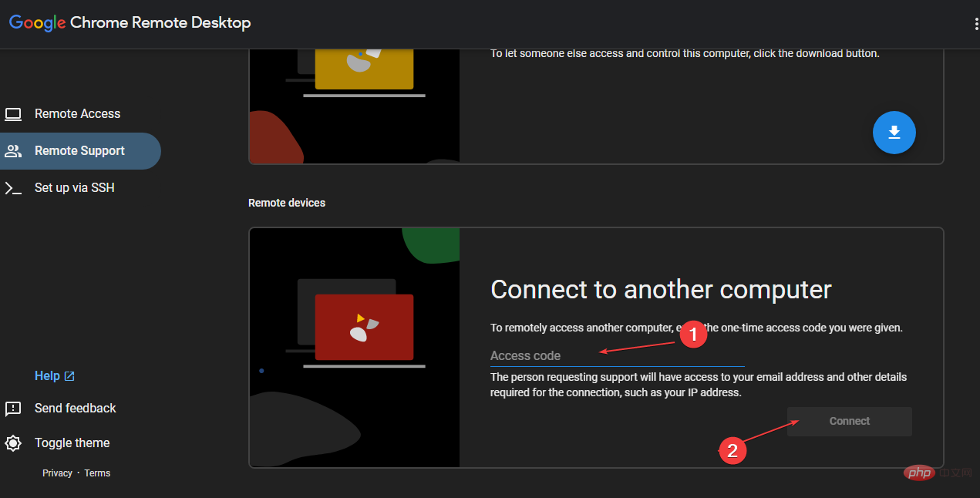Switch appearance using the Toggle theme label
This screenshot has width=980, height=498.
(72, 443)
